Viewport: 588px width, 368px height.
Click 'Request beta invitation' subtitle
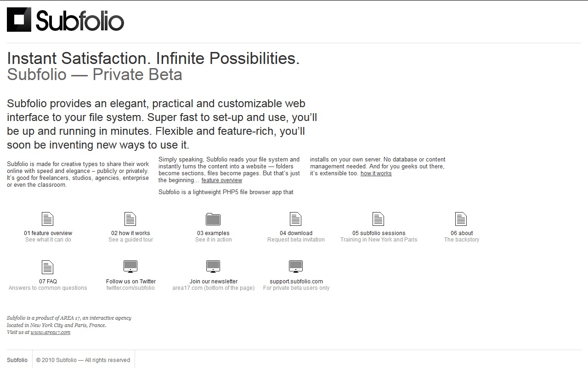(x=296, y=240)
